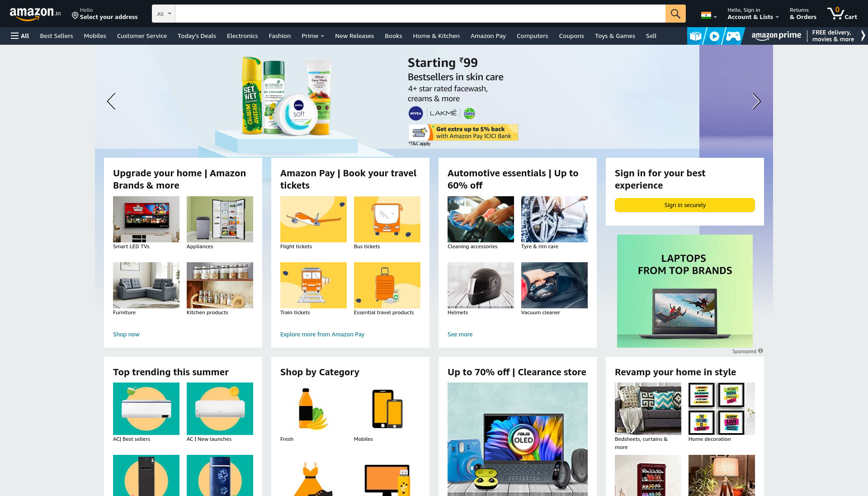Show next banner with right arrow
The width and height of the screenshot is (868, 496).
tap(756, 101)
